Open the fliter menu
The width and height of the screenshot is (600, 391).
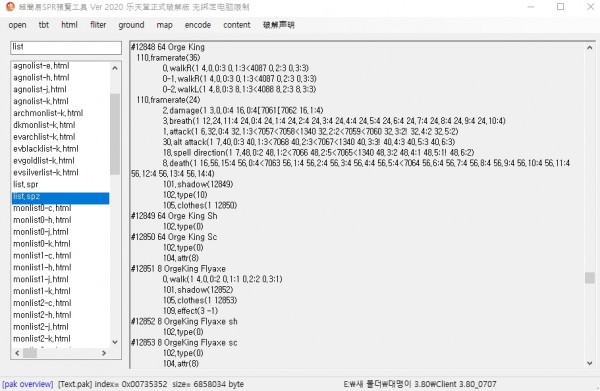click(98, 25)
